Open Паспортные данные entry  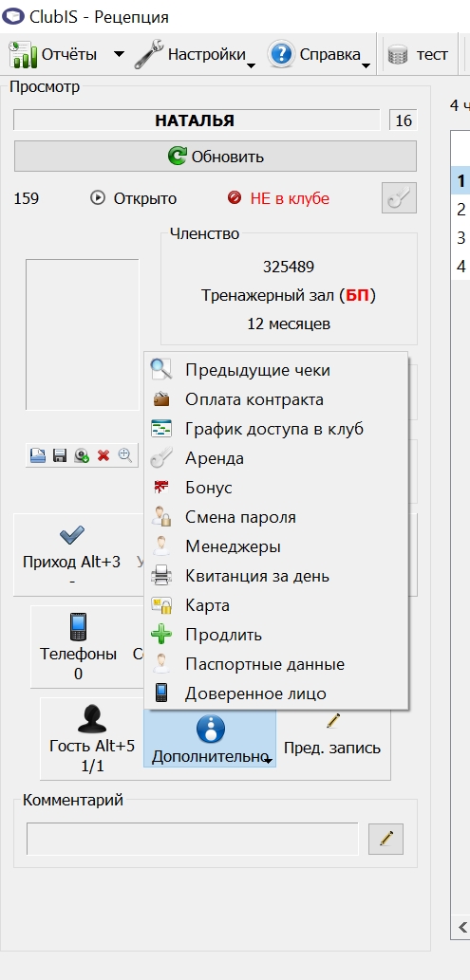click(x=276, y=664)
